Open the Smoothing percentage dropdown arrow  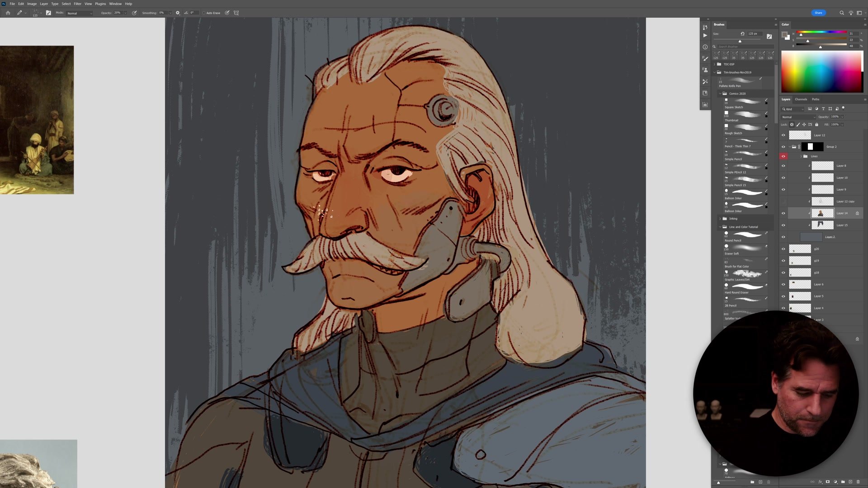tap(170, 13)
